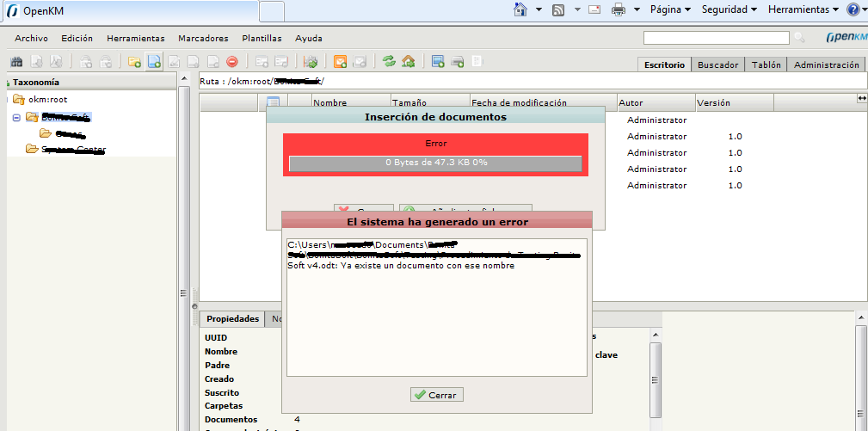Click the properties panel vertical scrollbar

click(656, 379)
